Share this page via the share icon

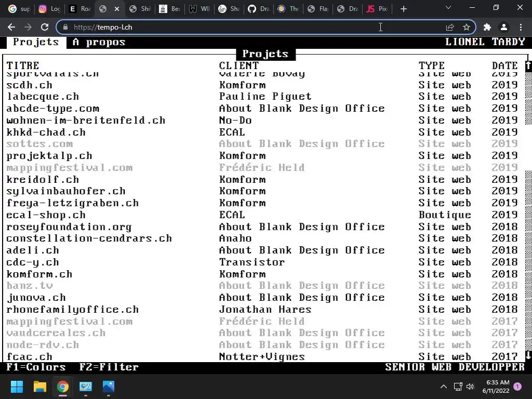tap(450, 27)
